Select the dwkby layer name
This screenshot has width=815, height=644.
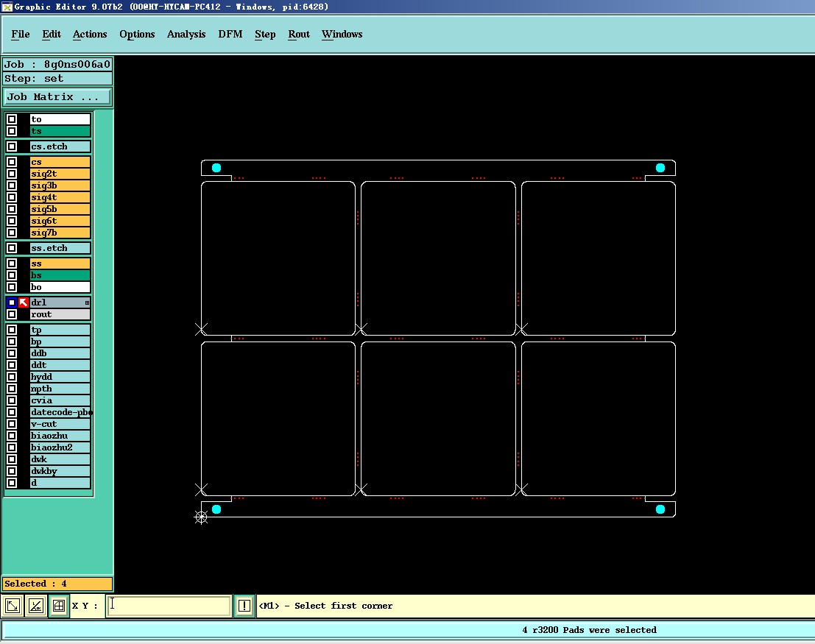point(60,471)
